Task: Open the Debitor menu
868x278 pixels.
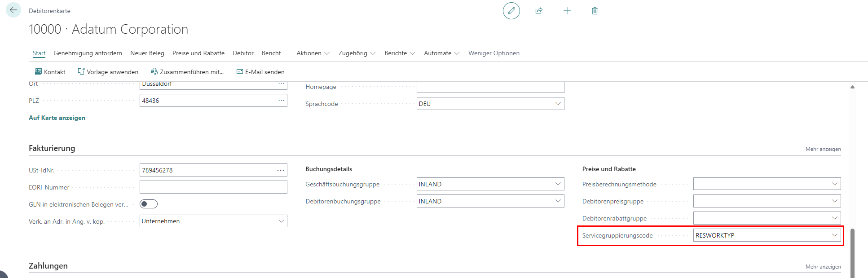Action: tap(243, 53)
